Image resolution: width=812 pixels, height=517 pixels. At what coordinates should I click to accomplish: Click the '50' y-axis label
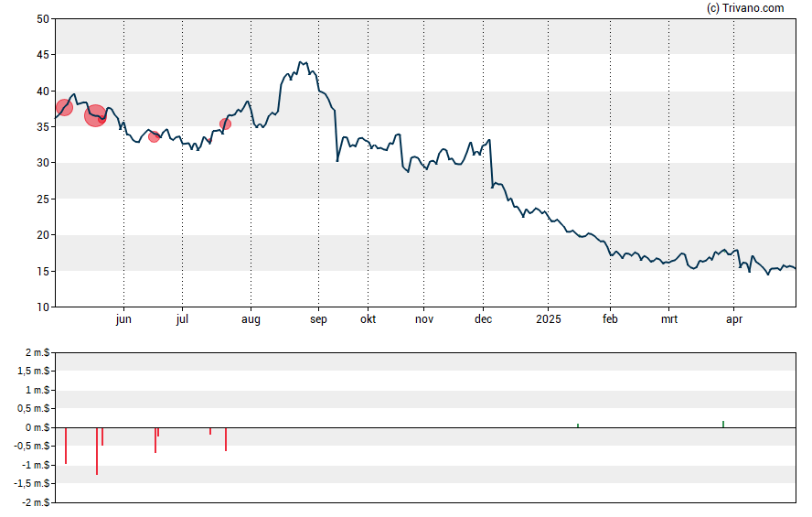coord(43,19)
